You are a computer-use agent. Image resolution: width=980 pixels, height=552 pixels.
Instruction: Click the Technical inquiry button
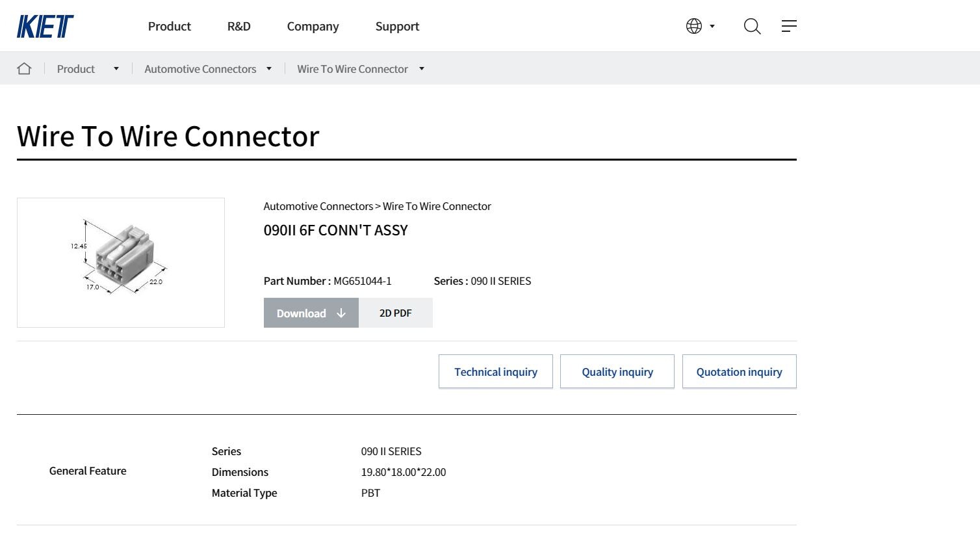click(496, 371)
